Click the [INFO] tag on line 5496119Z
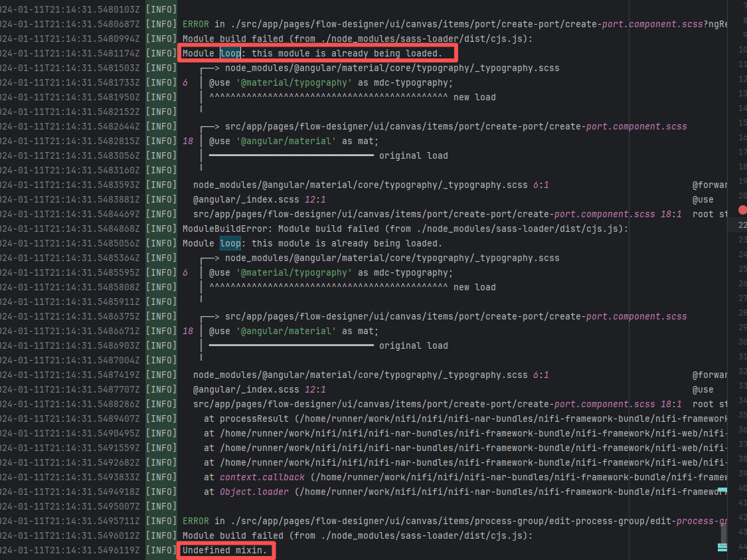This screenshot has height=560, width=747. point(161,550)
